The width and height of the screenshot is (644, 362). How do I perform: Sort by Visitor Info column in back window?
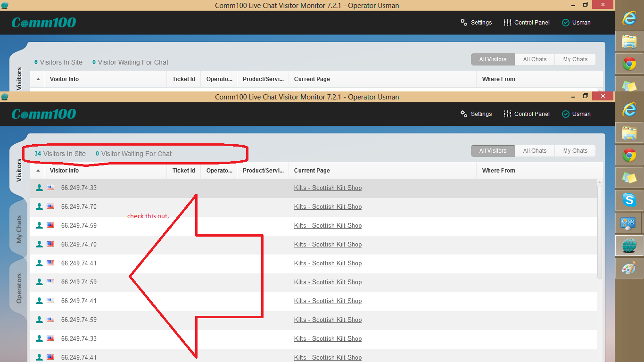click(x=105, y=79)
